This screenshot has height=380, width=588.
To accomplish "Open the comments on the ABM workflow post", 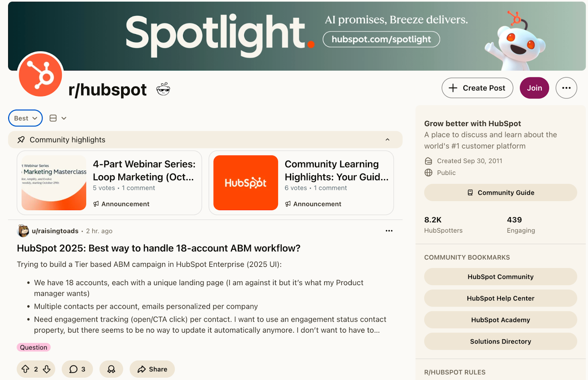I will [77, 369].
